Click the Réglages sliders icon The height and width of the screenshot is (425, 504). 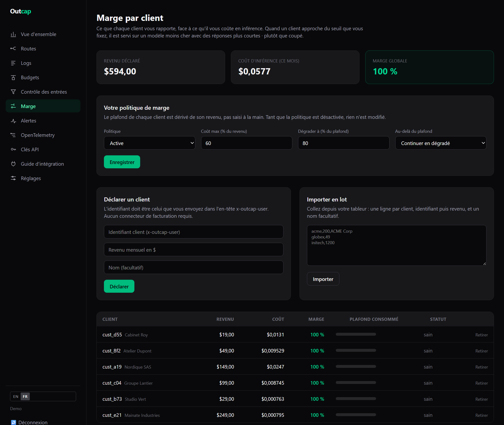tap(13, 178)
